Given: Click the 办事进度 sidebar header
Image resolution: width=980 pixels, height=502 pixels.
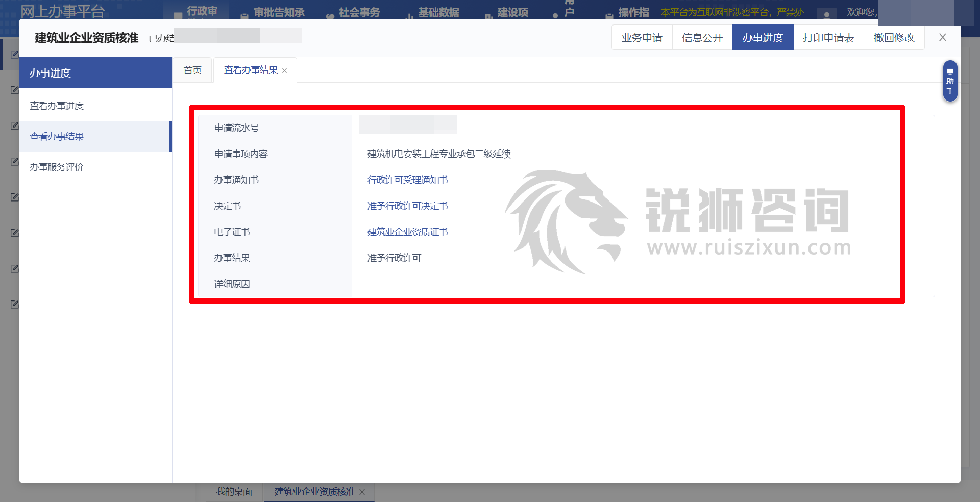Looking at the screenshot, I should [x=95, y=72].
